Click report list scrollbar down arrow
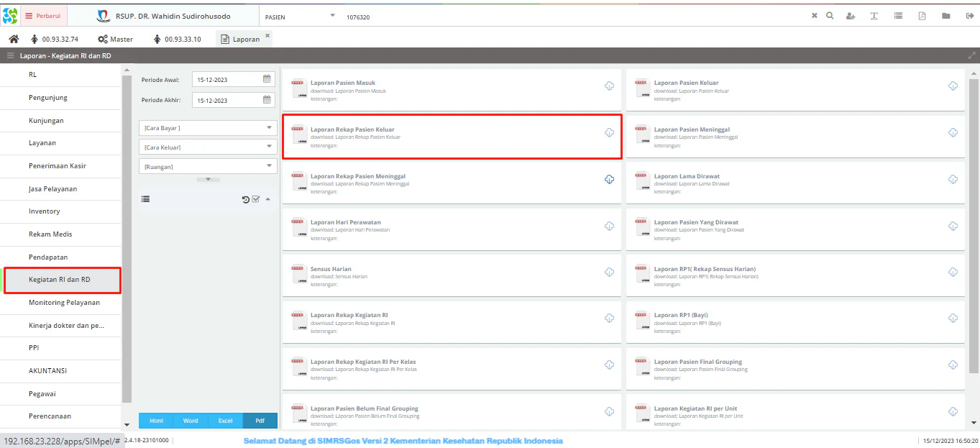The height and width of the screenshot is (448, 980). point(974,423)
